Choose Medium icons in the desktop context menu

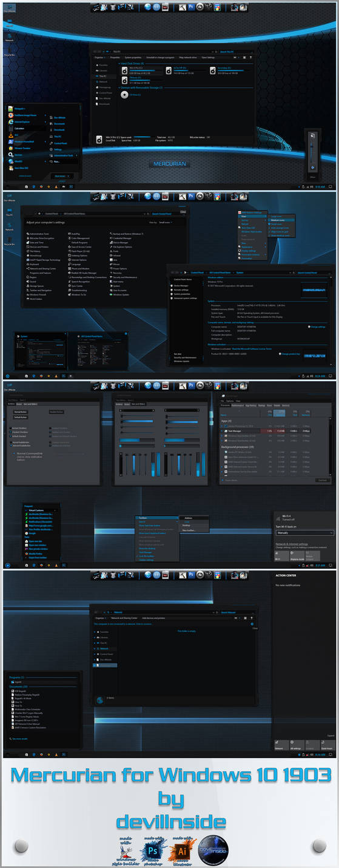point(277,220)
